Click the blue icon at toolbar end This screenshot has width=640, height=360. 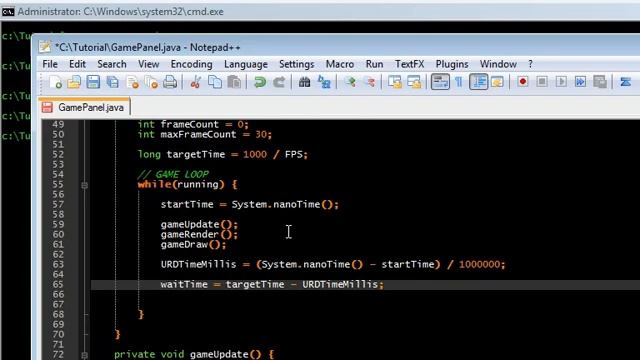pos(625,82)
